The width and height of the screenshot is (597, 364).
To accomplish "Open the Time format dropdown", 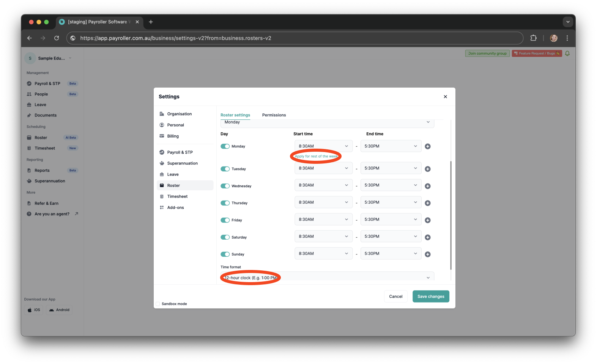I will point(327,277).
